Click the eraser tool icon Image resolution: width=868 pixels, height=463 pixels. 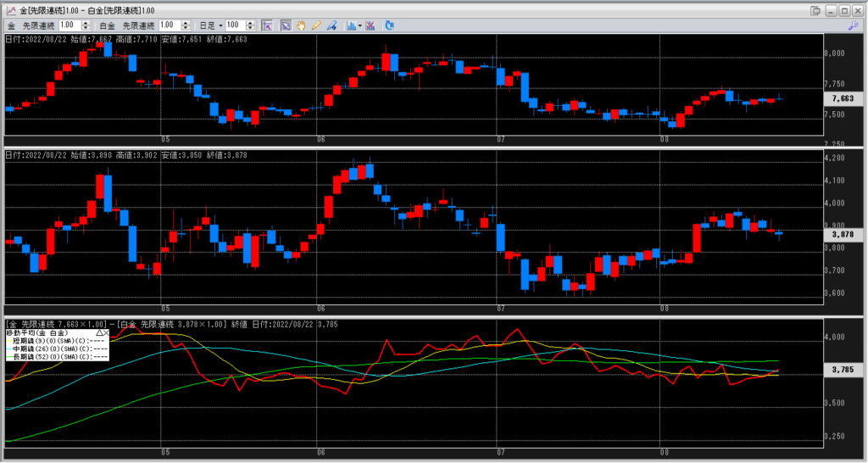coord(331,25)
